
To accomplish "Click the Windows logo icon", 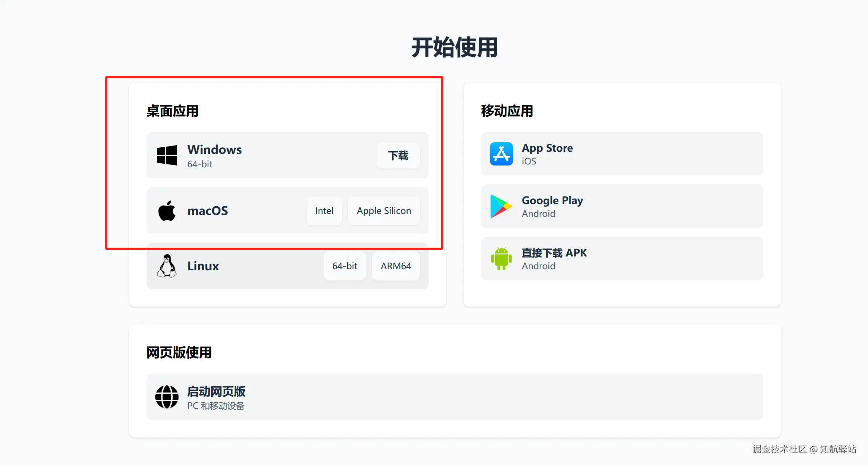I will 167,155.
